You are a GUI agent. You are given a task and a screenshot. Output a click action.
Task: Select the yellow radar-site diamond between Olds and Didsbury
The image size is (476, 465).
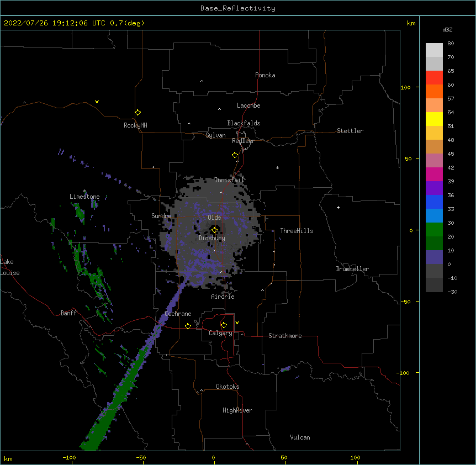click(214, 230)
